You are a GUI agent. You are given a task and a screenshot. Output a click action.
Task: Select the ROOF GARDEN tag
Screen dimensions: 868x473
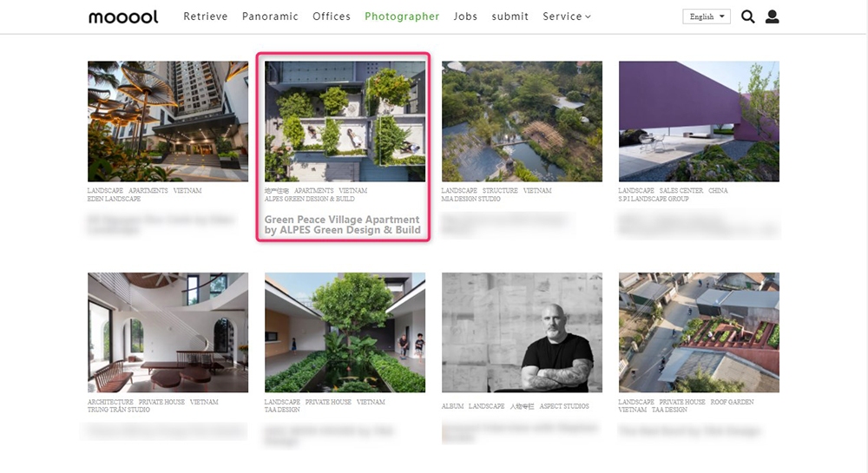pos(732,402)
